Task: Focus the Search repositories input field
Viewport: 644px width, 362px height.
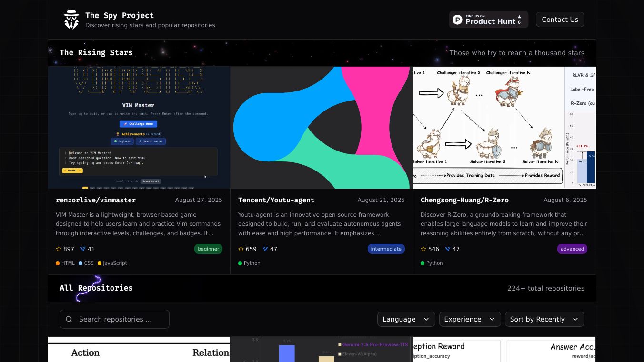Action: [x=114, y=319]
